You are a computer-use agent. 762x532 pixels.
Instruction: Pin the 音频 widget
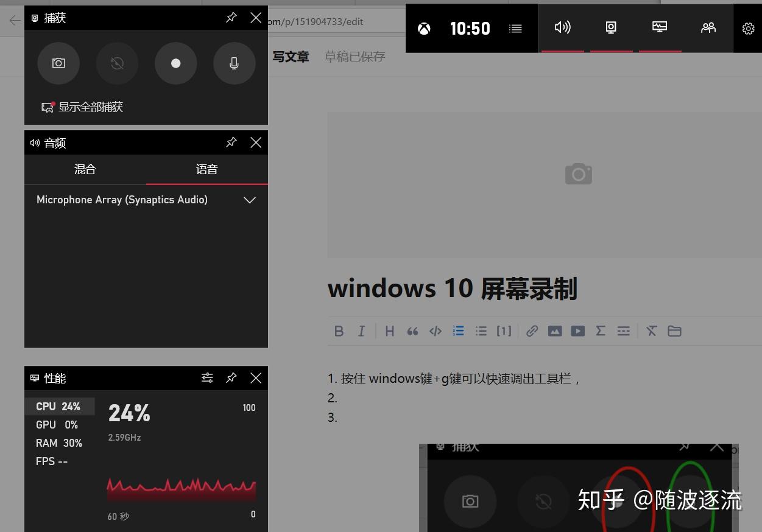(x=231, y=142)
